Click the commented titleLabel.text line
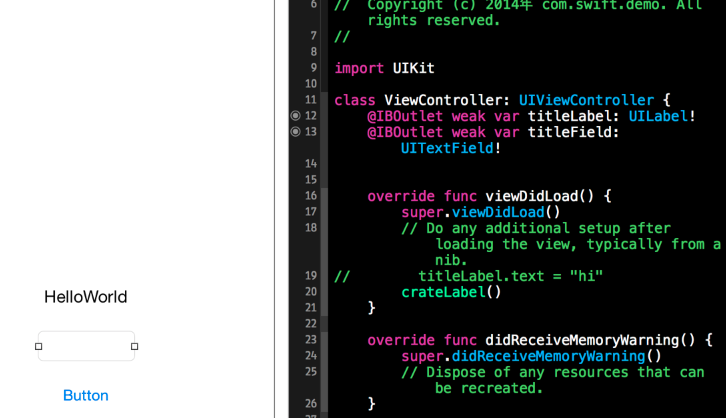726x418 pixels. pyautogui.click(x=510, y=276)
